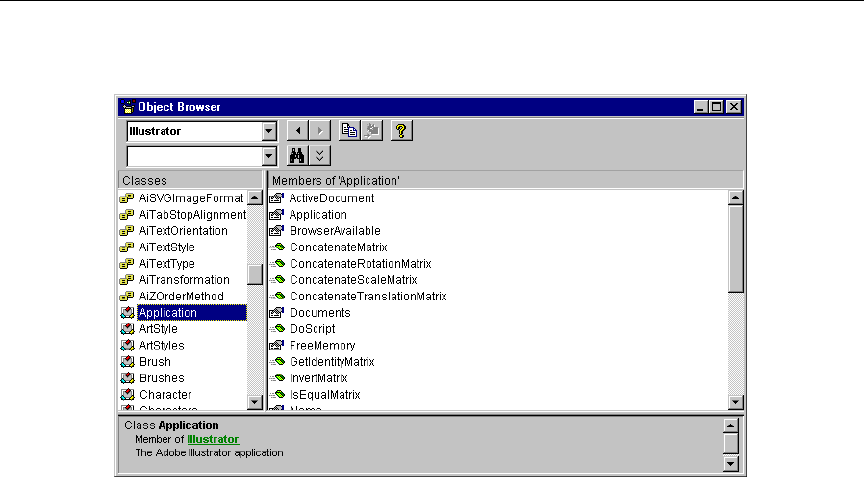864x477 pixels.
Task: Select the AiTextType class
Action: (166, 264)
